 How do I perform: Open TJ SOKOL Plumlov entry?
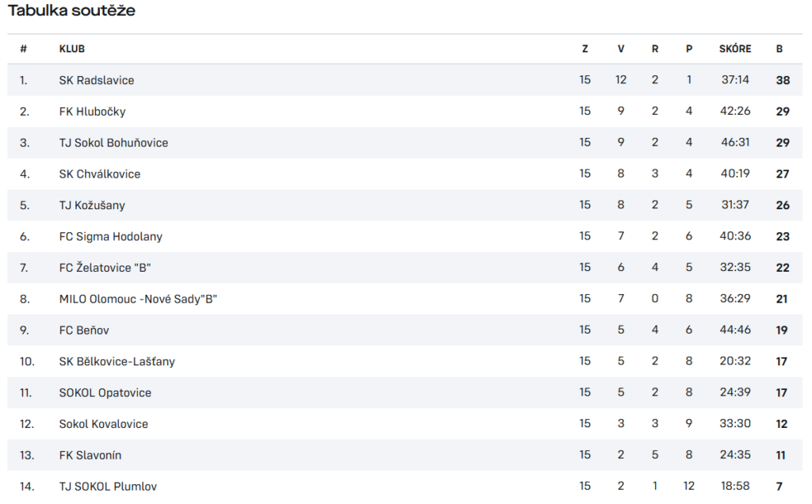click(108, 487)
